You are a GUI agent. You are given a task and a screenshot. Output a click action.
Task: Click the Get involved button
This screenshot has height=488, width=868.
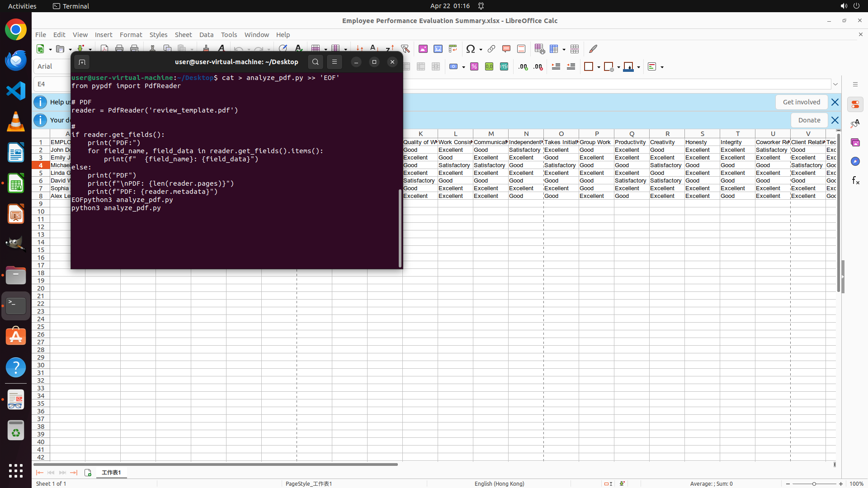(801, 102)
